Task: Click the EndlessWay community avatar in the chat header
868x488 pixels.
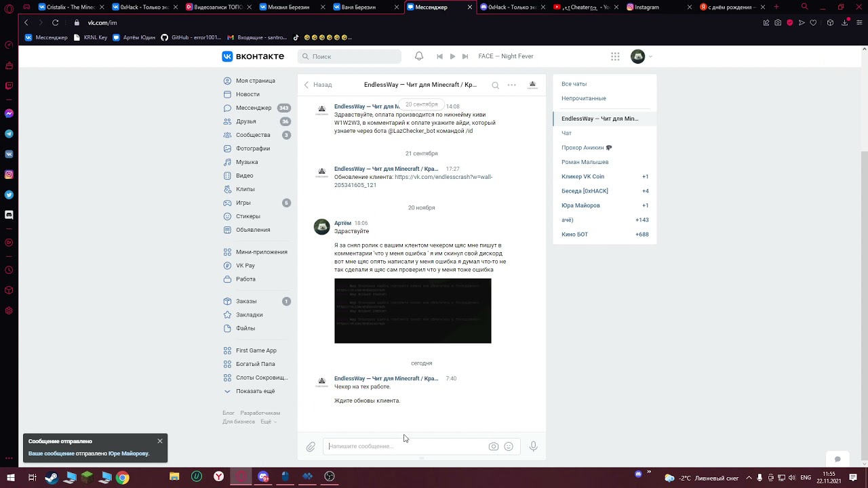Action: 532,85
